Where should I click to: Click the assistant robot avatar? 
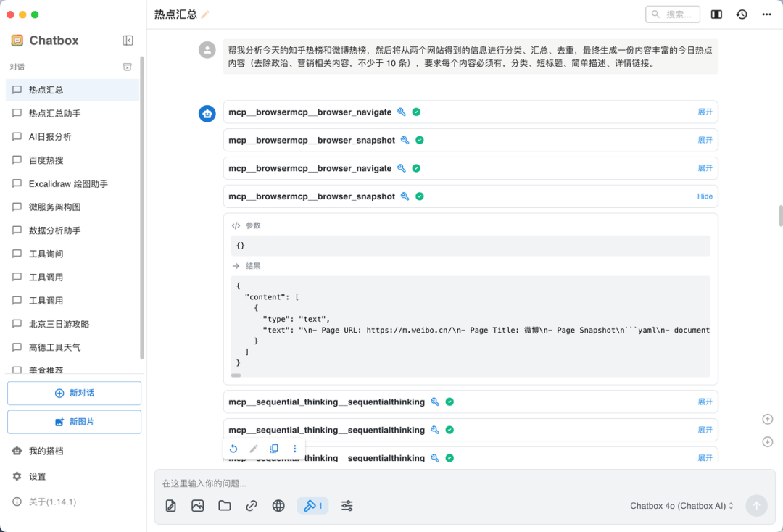click(207, 114)
